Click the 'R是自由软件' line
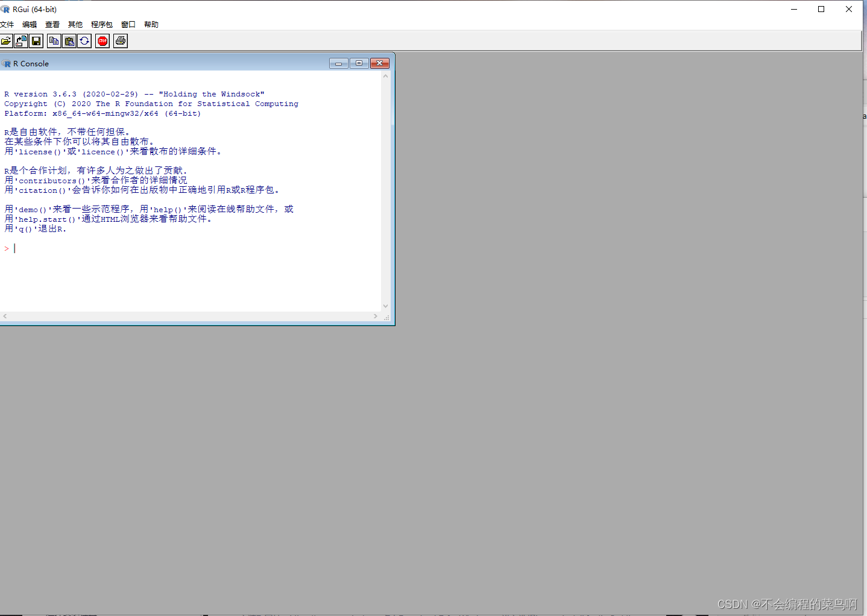867x616 pixels. (67, 132)
